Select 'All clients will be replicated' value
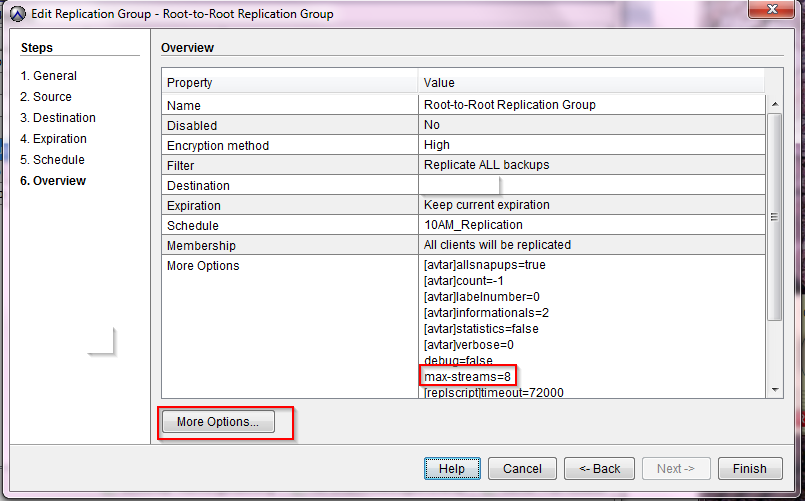 pos(592,245)
